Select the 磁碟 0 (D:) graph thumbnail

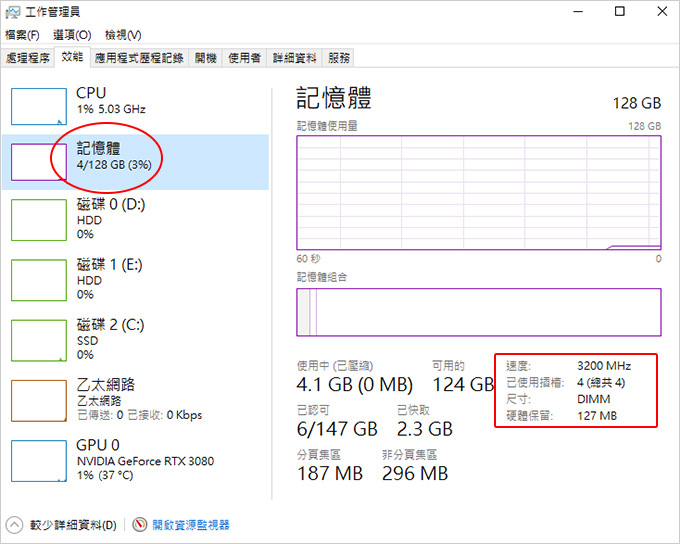39,220
